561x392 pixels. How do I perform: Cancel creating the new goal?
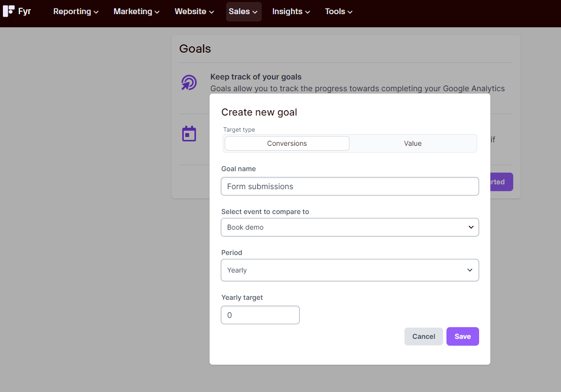[x=423, y=336]
